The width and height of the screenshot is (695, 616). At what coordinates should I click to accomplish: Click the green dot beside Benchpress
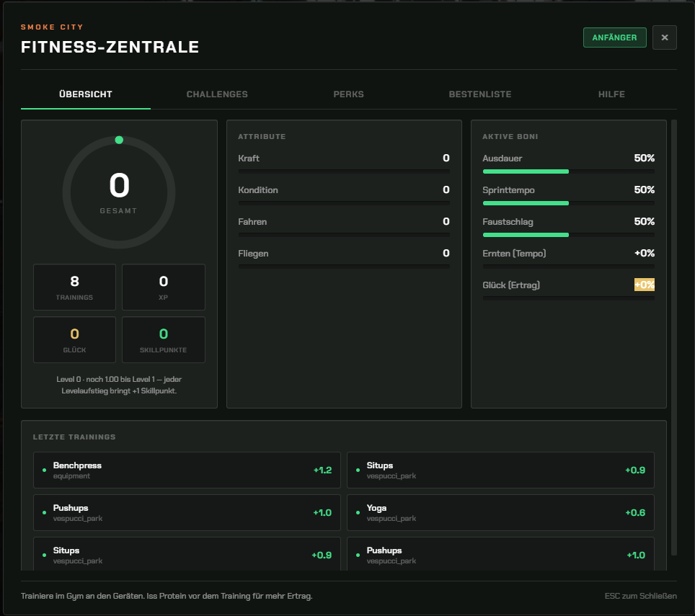pyautogui.click(x=44, y=470)
